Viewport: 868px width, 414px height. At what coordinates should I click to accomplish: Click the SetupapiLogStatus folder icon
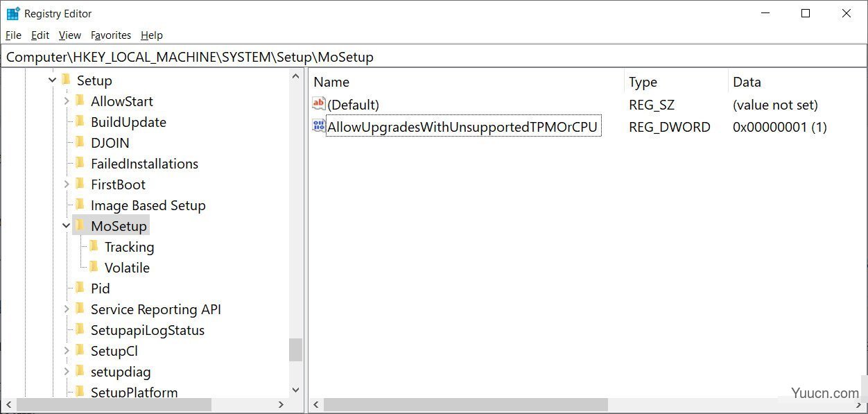(x=80, y=329)
